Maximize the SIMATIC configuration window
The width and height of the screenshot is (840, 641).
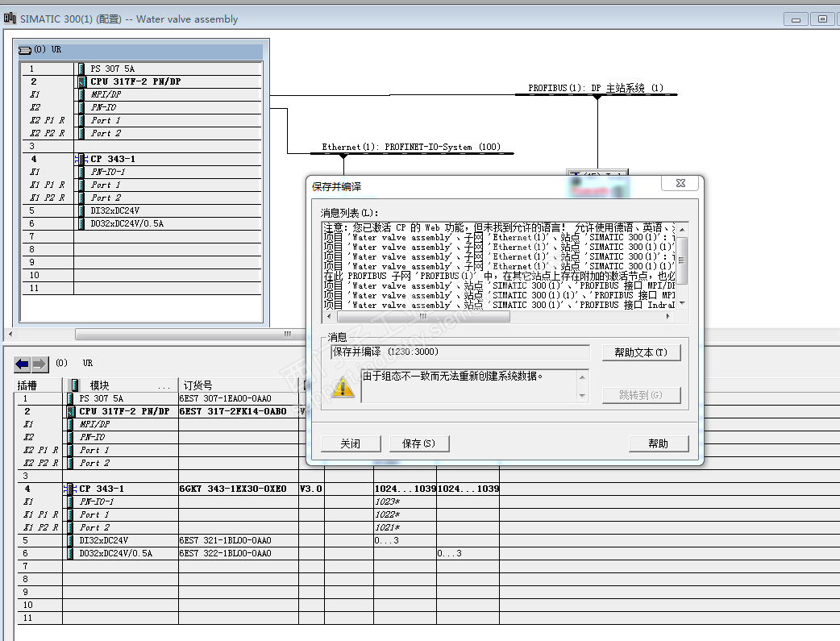(x=822, y=19)
